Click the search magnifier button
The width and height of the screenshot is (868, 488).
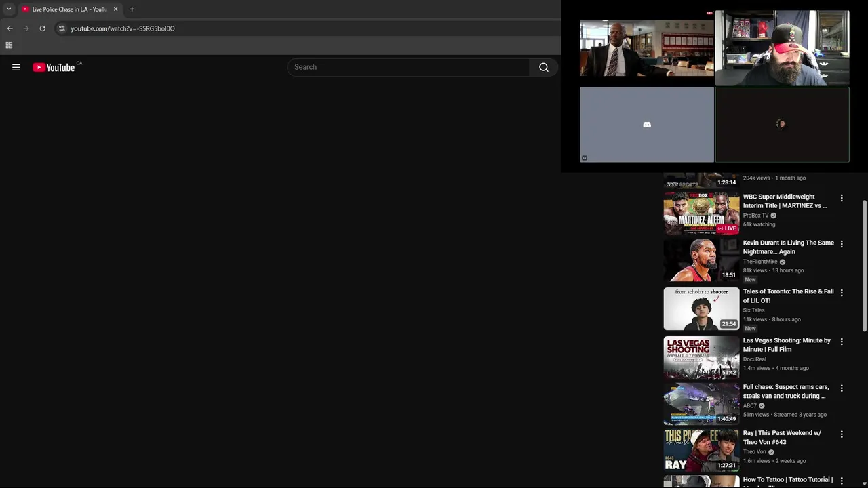[x=544, y=67]
